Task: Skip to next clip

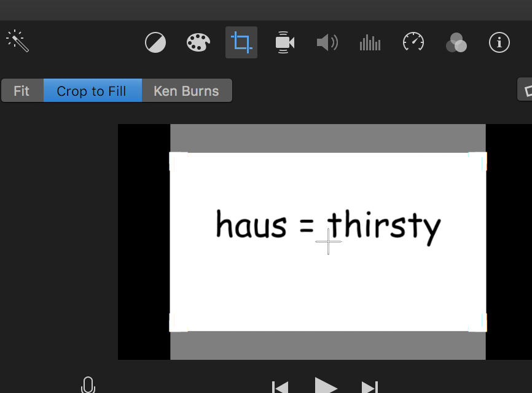Action: (x=369, y=387)
